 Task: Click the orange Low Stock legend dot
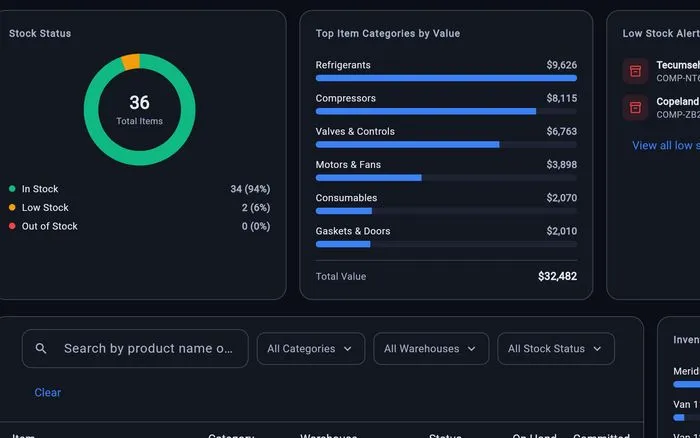(x=12, y=208)
